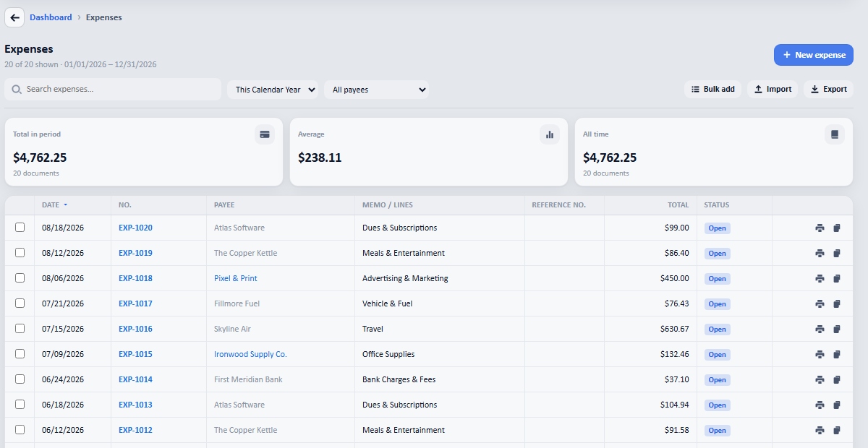This screenshot has width=868, height=448.
Task: Go to Dashboard breadcrumb link
Action: click(51, 17)
